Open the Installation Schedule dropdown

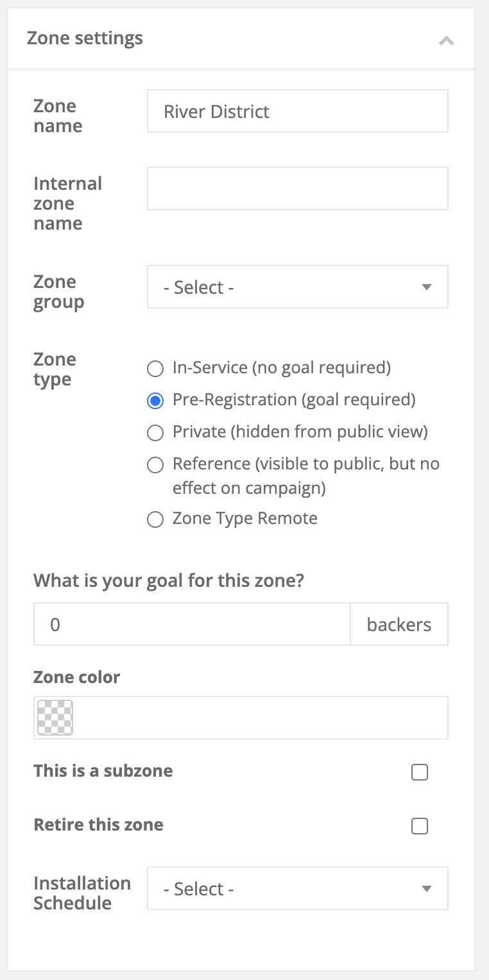(x=297, y=889)
